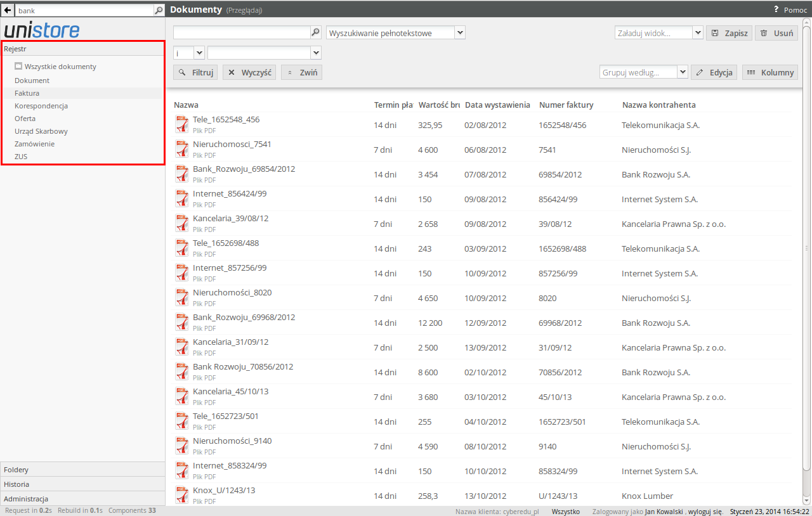Click the wyloguj się link
The image size is (812, 516).
point(706,511)
